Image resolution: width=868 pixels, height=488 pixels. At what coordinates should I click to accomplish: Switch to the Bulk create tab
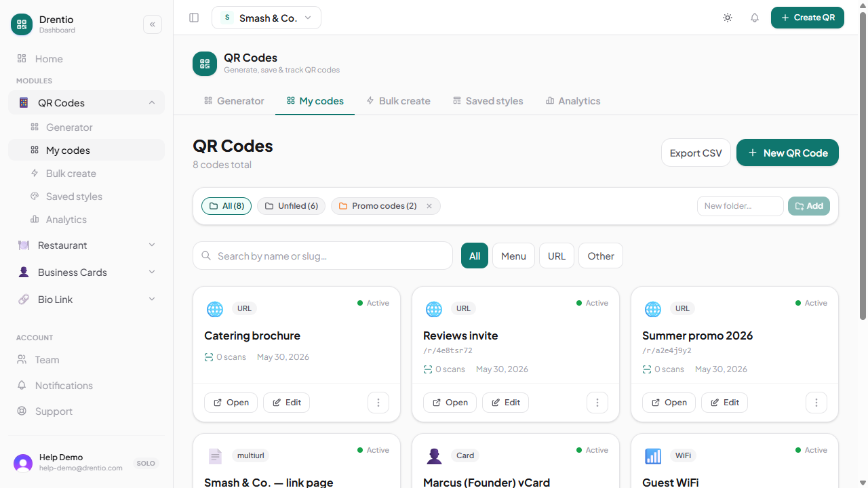[398, 101]
